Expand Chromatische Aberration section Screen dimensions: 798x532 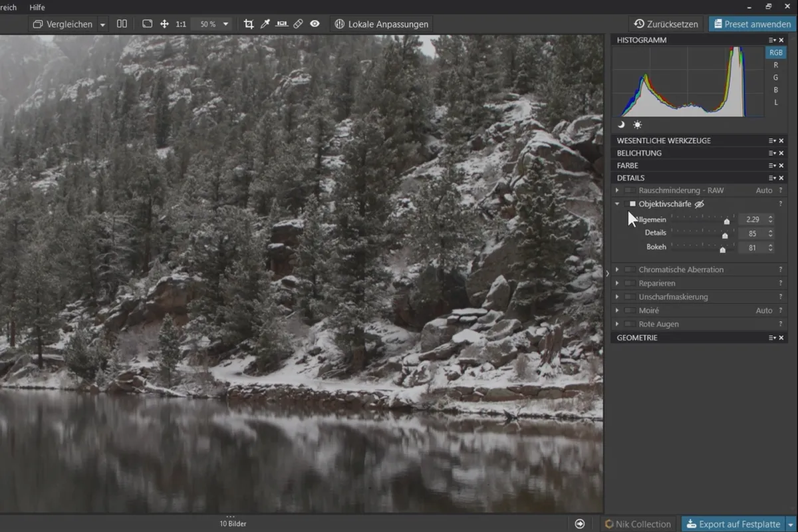(617, 269)
